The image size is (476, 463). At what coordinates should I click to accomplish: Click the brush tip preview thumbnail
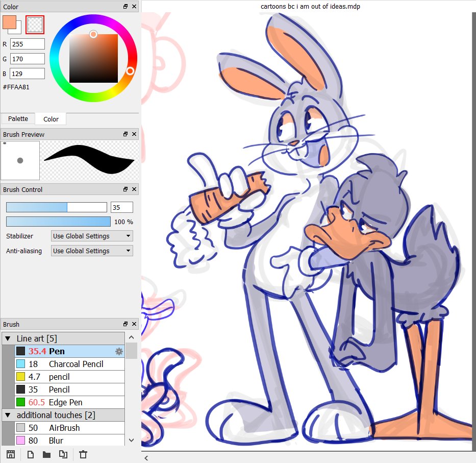coord(20,160)
